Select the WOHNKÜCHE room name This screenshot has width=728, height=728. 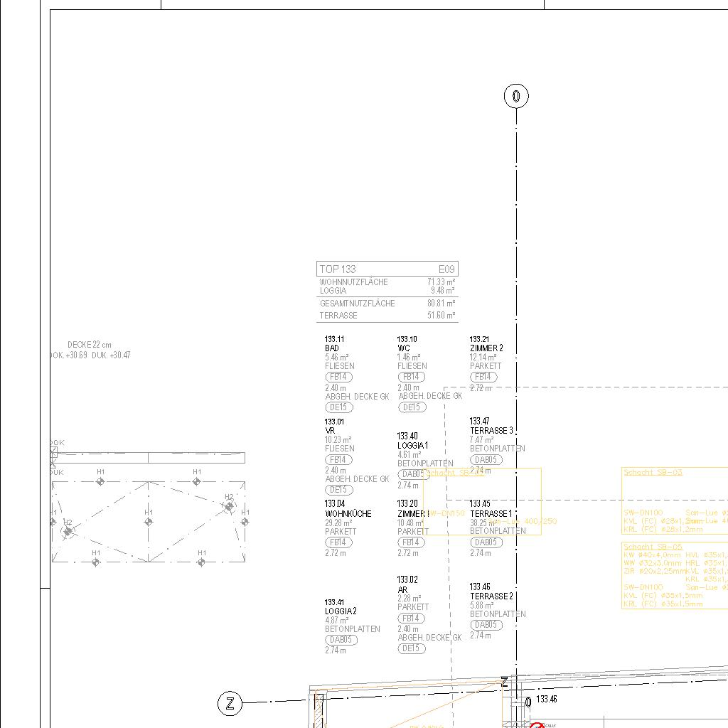coord(348,513)
